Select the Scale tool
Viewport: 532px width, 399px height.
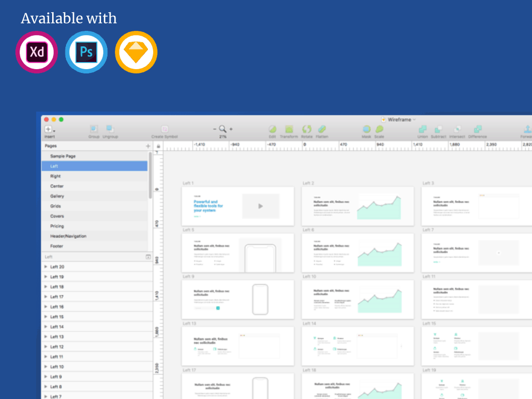379,129
